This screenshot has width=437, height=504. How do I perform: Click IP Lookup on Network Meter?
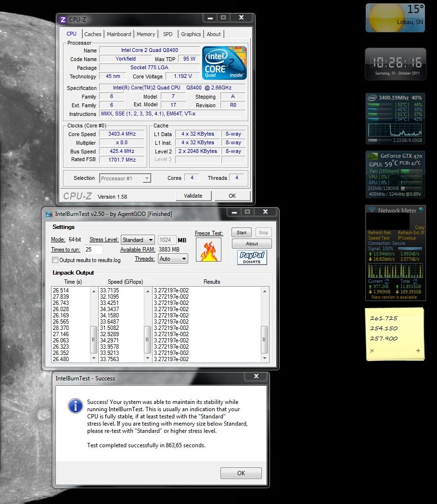click(x=407, y=238)
